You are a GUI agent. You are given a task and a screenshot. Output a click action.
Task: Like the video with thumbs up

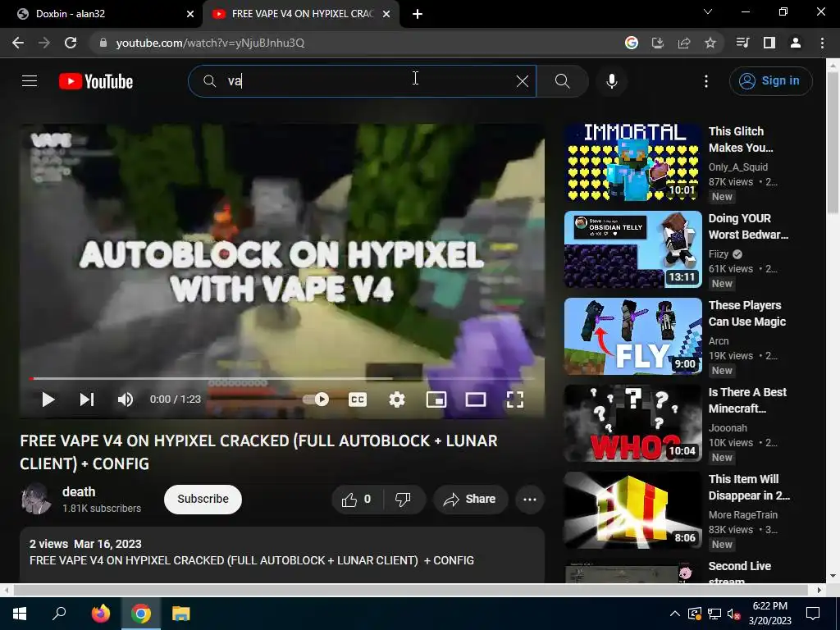357,500
